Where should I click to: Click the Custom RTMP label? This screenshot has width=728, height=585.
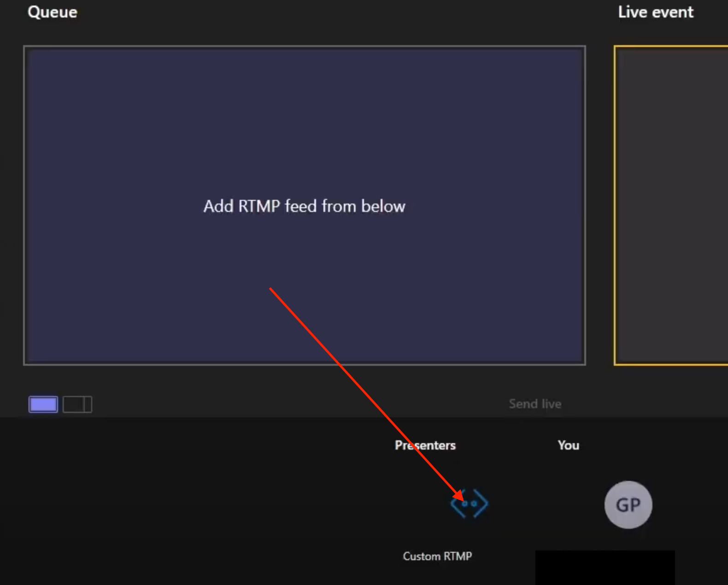pyautogui.click(x=437, y=556)
